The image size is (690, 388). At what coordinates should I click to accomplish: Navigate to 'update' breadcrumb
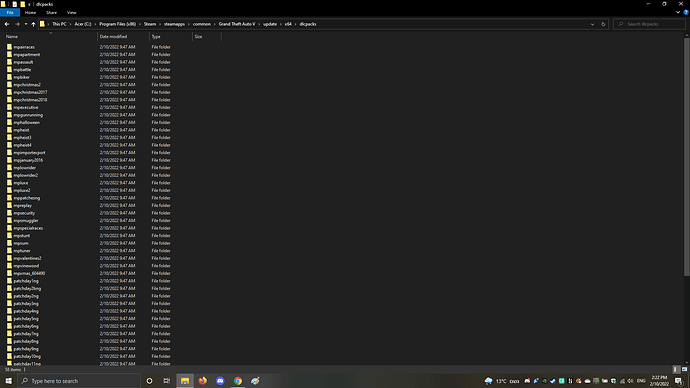pos(270,24)
